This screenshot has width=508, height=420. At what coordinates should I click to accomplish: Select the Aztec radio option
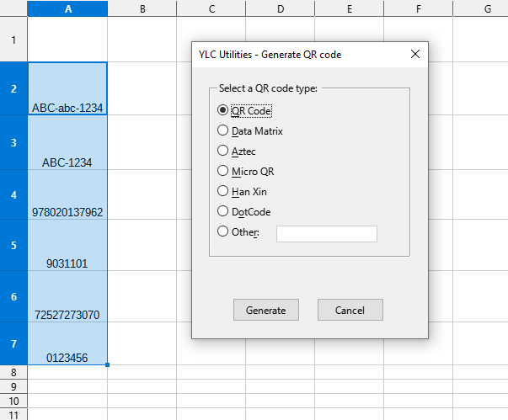223,151
